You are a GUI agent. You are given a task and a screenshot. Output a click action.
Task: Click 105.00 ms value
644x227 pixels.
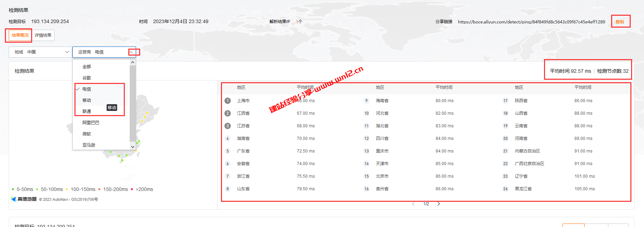pyautogui.click(x=585, y=189)
